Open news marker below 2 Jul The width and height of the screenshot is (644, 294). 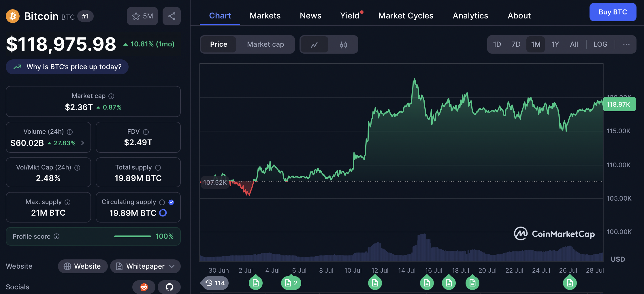pos(256,282)
